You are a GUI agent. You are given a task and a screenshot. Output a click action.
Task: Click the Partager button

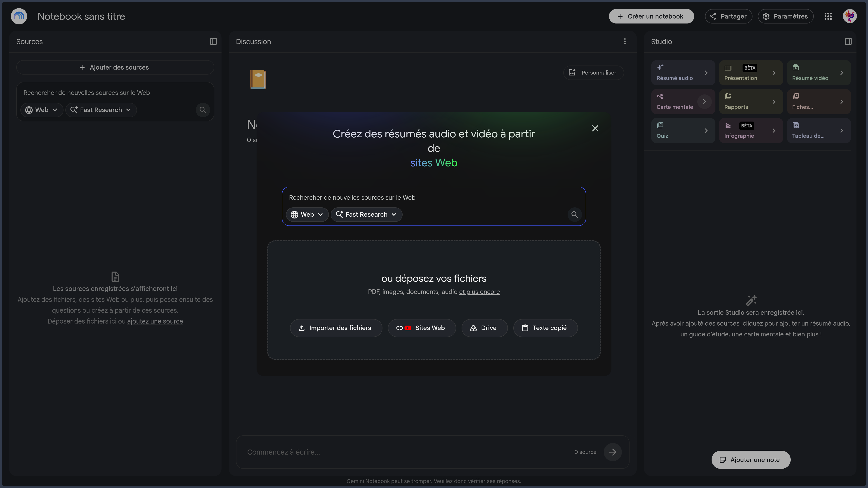pyautogui.click(x=729, y=16)
